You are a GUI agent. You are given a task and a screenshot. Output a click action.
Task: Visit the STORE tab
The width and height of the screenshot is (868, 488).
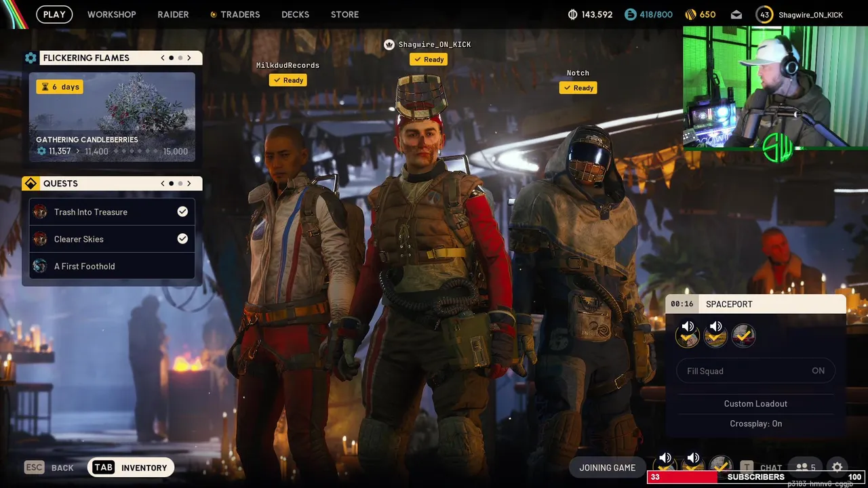tap(344, 14)
